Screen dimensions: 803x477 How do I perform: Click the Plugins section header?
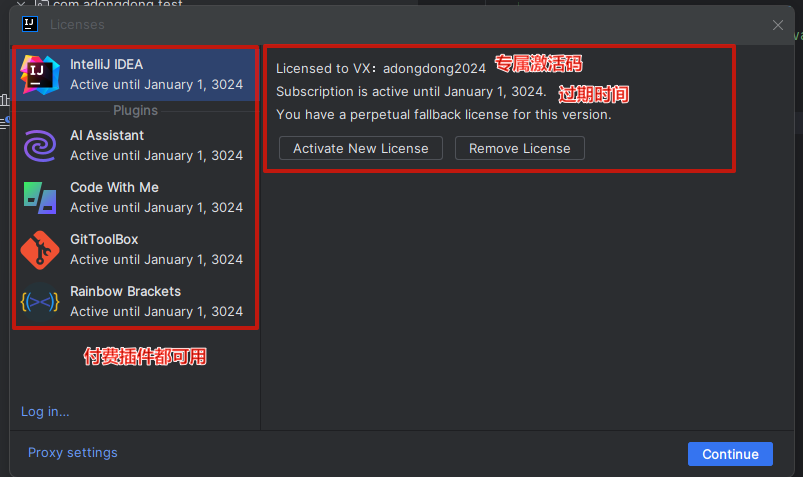(x=135, y=110)
